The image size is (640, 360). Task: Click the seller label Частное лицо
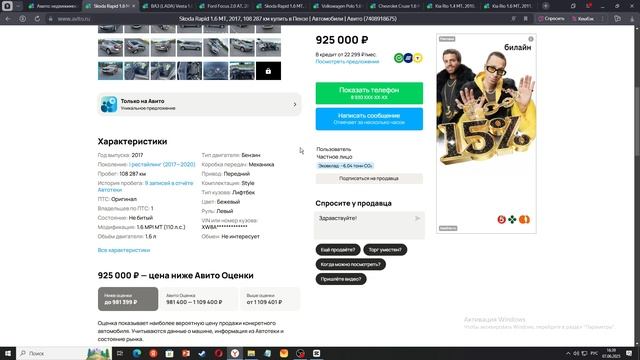(334, 157)
